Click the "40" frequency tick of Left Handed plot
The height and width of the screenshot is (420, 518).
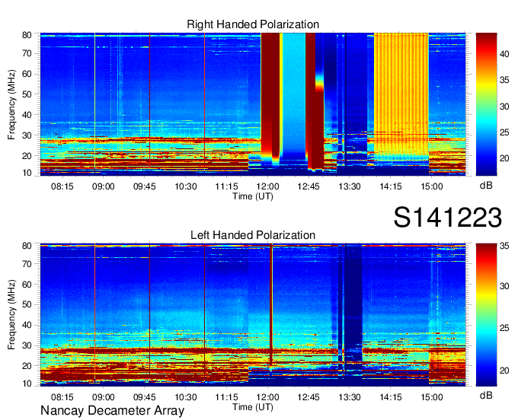[x=27, y=325]
